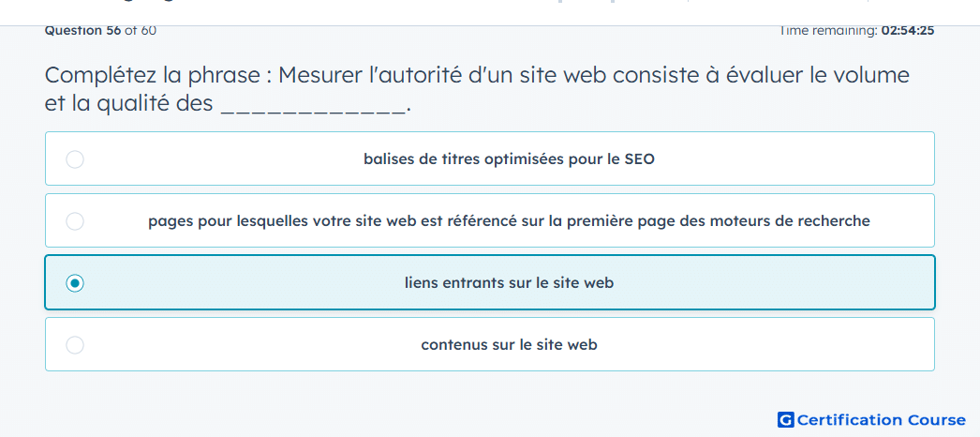Choose radio circle beside pages pour lesquelles answer

coord(75,221)
